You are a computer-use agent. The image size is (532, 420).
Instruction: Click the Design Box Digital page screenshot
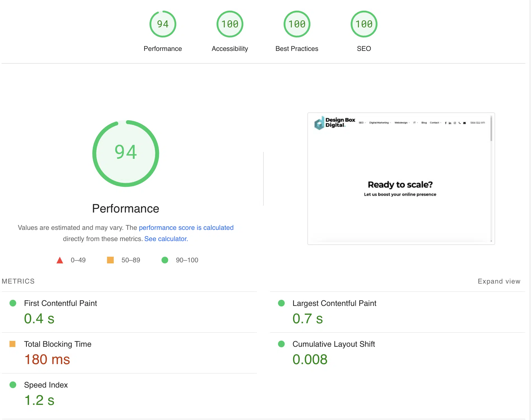pos(401,179)
